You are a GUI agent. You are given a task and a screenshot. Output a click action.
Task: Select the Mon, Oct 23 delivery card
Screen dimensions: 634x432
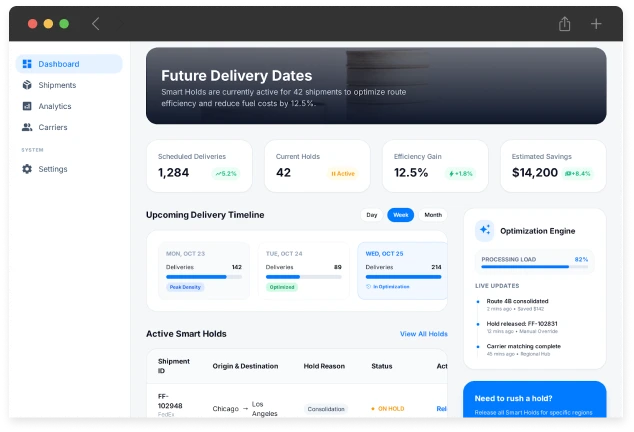(x=204, y=271)
